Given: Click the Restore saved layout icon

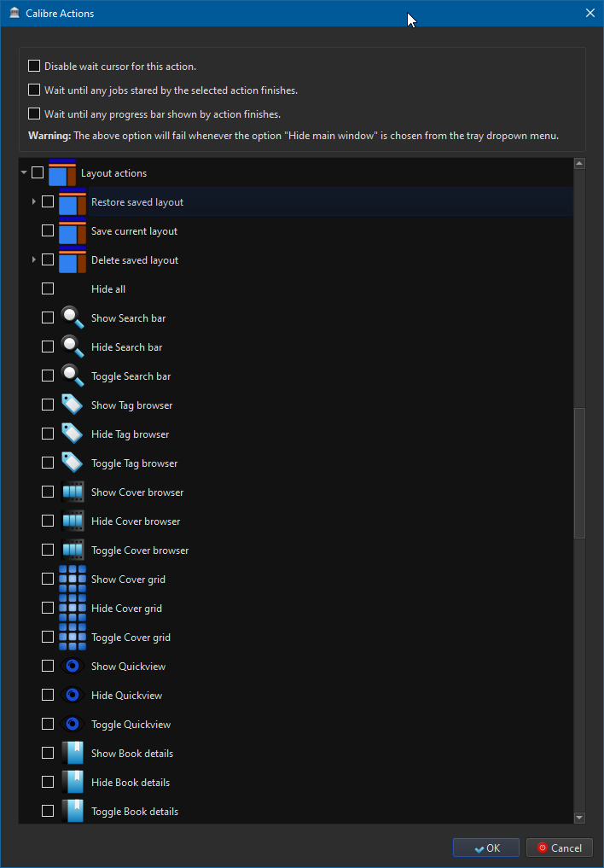Looking at the screenshot, I should [x=73, y=202].
